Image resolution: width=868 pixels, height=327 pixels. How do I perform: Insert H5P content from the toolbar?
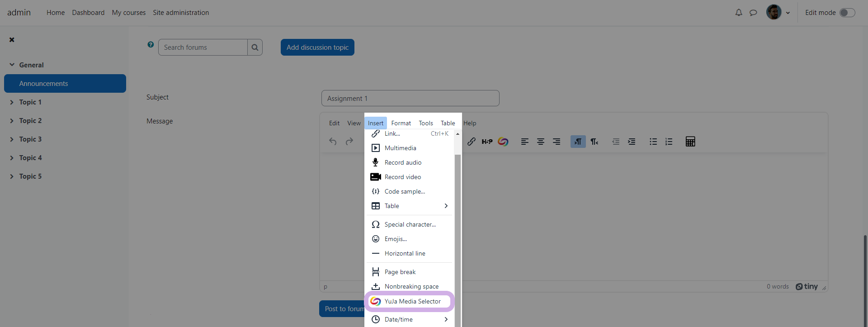click(x=487, y=142)
